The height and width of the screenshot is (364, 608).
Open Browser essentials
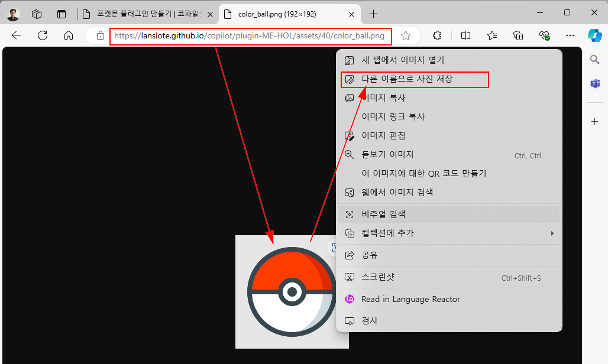[x=544, y=35]
